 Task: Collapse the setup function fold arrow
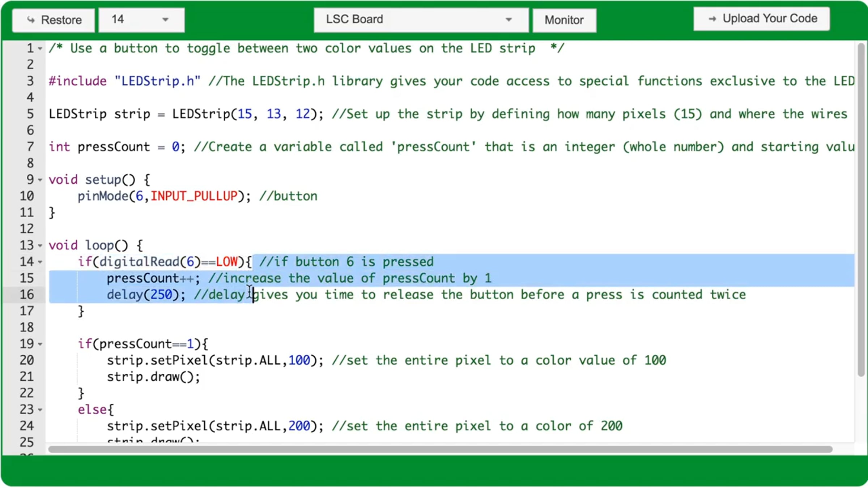tap(40, 180)
